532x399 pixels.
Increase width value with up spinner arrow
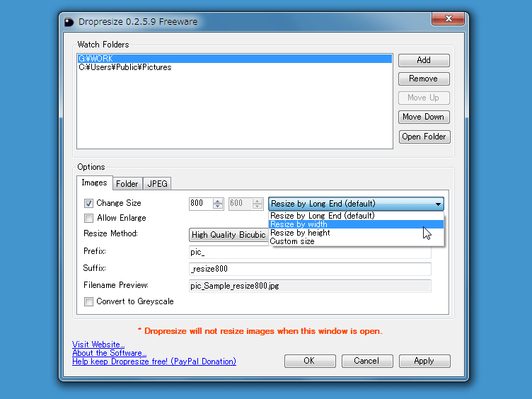(x=218, y=201)
